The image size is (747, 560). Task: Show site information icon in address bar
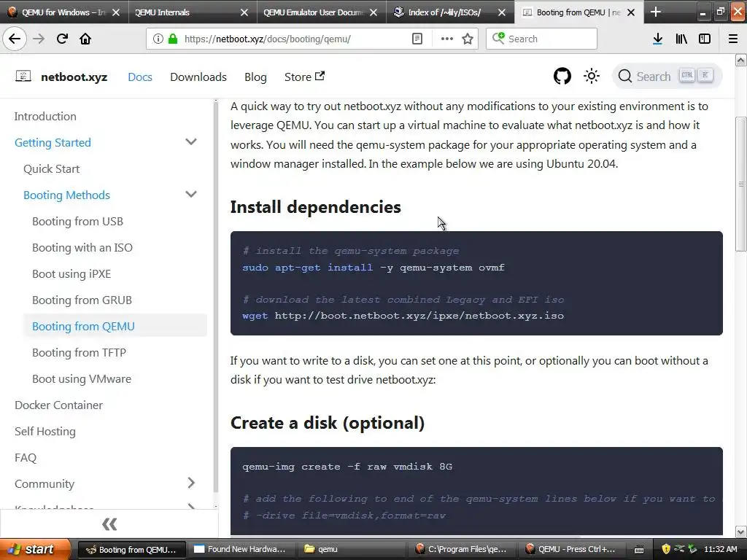158,39
